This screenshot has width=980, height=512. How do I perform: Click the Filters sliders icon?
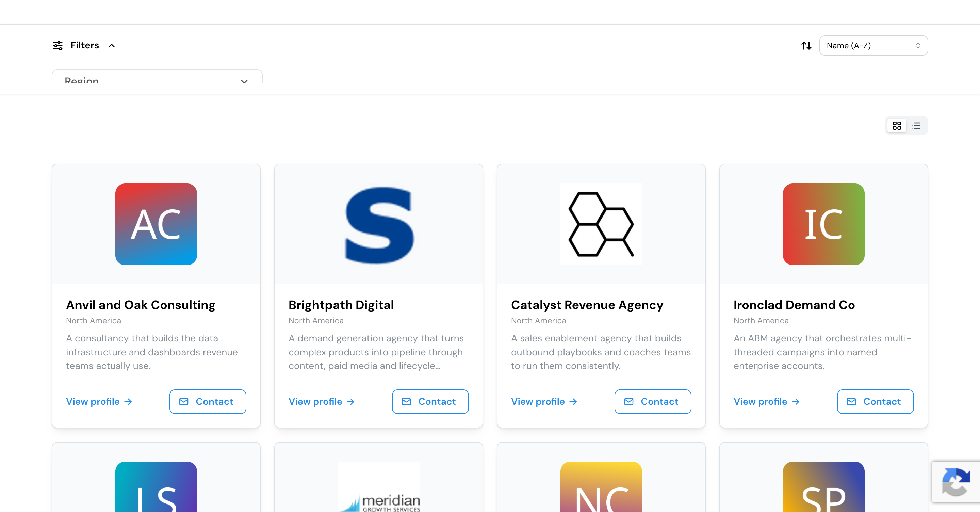tap(58, 46)
